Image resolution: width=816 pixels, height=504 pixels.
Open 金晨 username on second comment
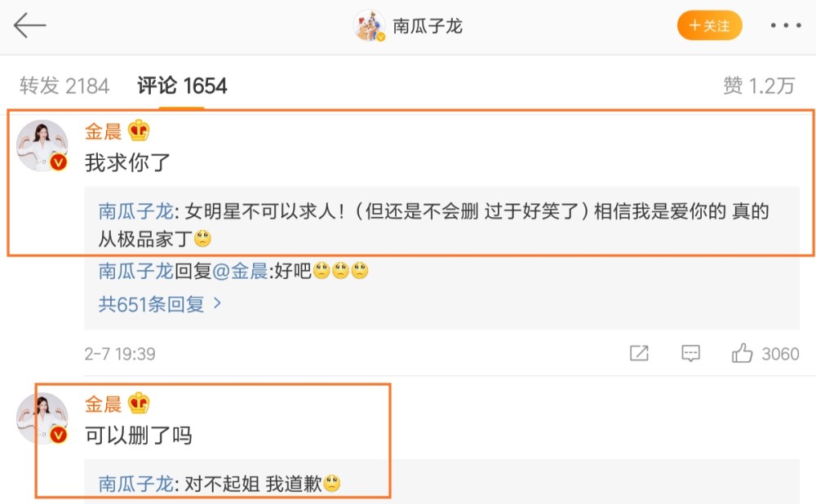(x=103, y=405)
